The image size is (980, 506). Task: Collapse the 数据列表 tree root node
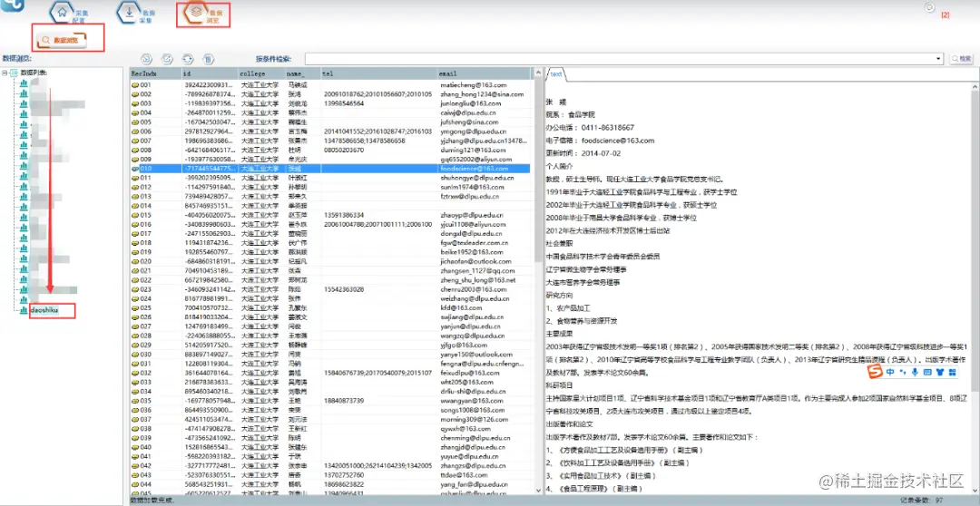[5, 73]
